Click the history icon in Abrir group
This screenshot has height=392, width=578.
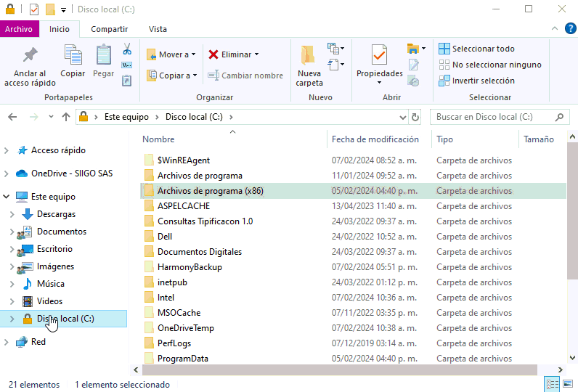point(413,81)
